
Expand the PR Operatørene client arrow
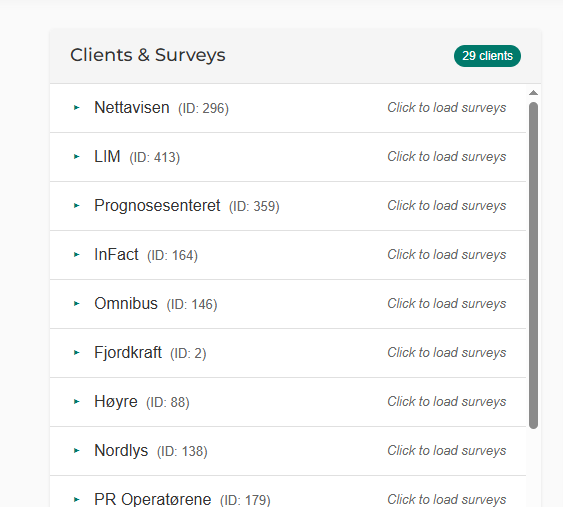click(76, 499)
